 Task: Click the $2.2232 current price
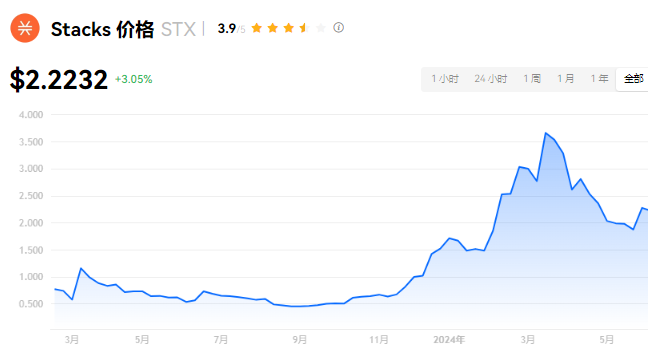(x=59, y=79)
